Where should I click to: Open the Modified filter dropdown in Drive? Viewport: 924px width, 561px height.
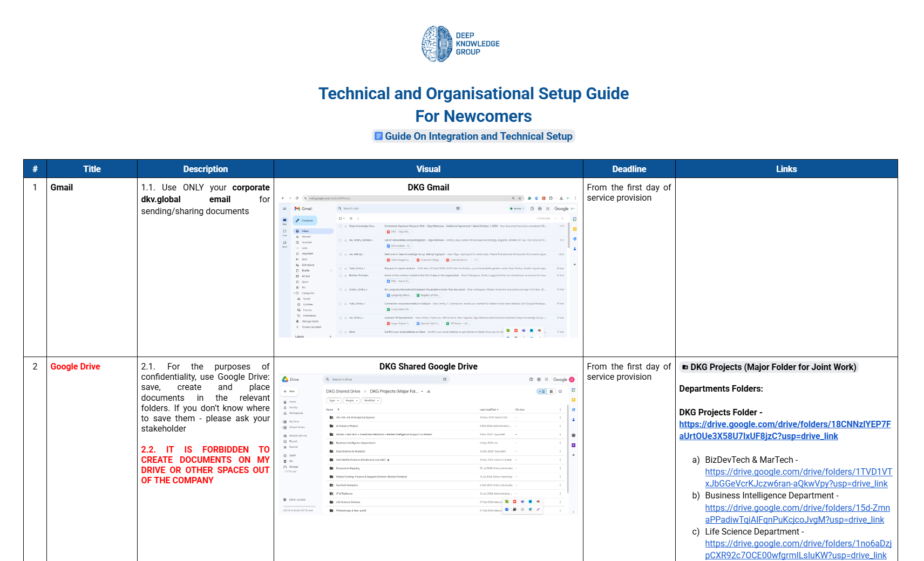371,401
